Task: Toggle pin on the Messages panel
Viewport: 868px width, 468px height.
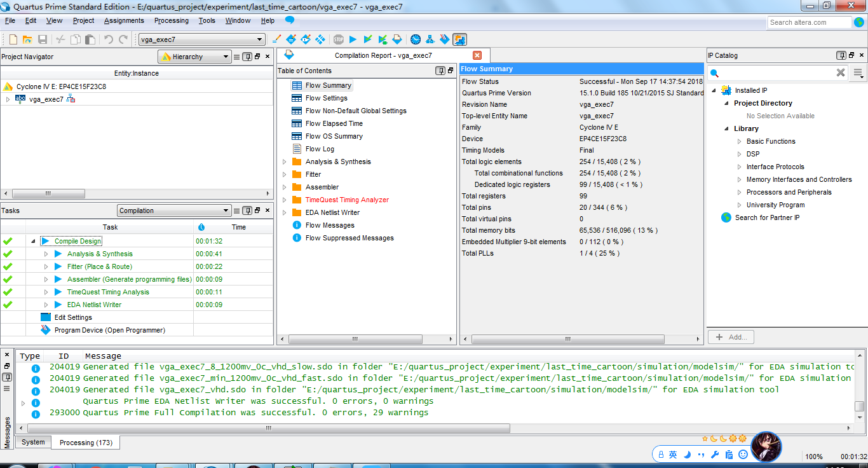Action: point(7,376)
